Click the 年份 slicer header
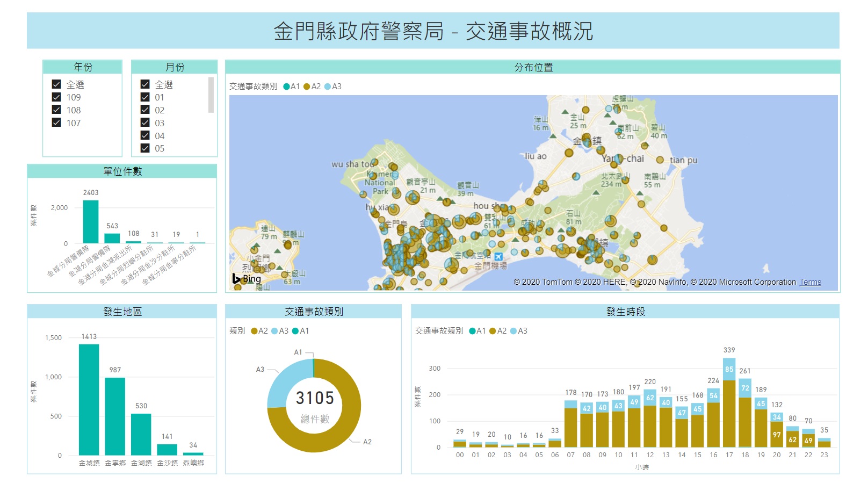This screenshot has width=868, height=483. [x=83, y=67]
